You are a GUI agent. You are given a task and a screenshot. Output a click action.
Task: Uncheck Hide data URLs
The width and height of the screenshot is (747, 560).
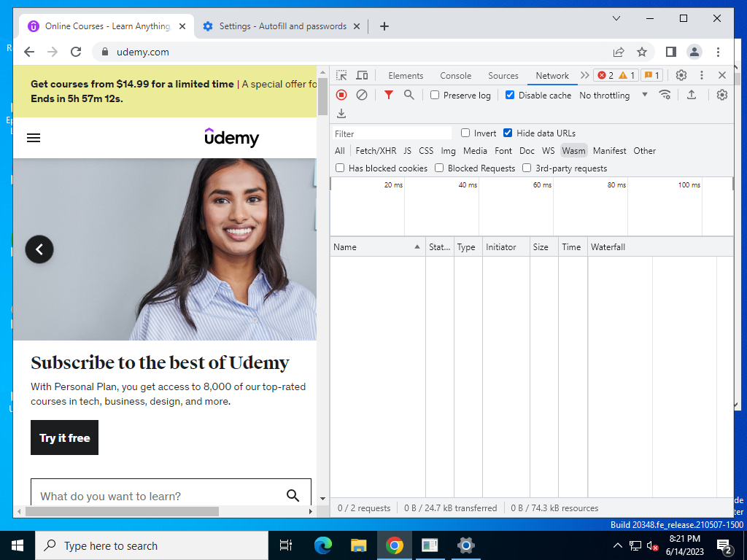coord(508,133)
